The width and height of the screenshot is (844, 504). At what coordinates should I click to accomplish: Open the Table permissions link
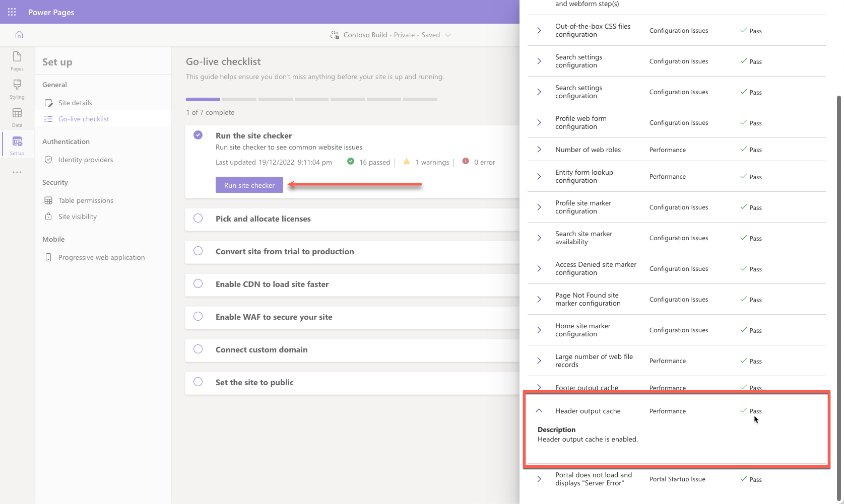86,200
